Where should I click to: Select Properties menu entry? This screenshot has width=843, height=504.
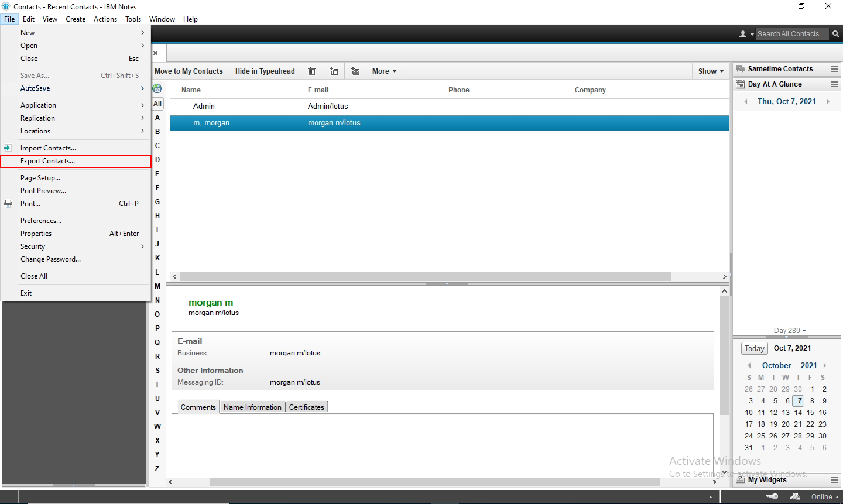(x=76, y=234)
